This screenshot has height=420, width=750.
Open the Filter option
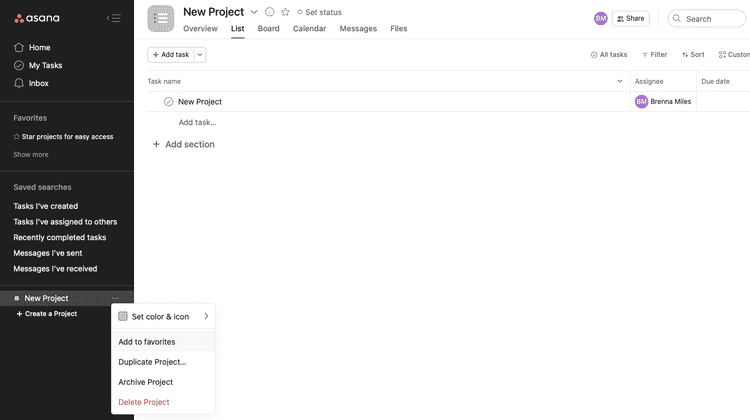tap(654, 55)
